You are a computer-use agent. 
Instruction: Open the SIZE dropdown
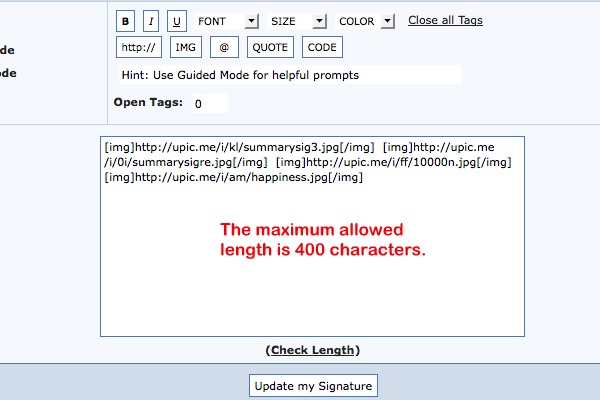pyautogui.click(x=297, y=21)
